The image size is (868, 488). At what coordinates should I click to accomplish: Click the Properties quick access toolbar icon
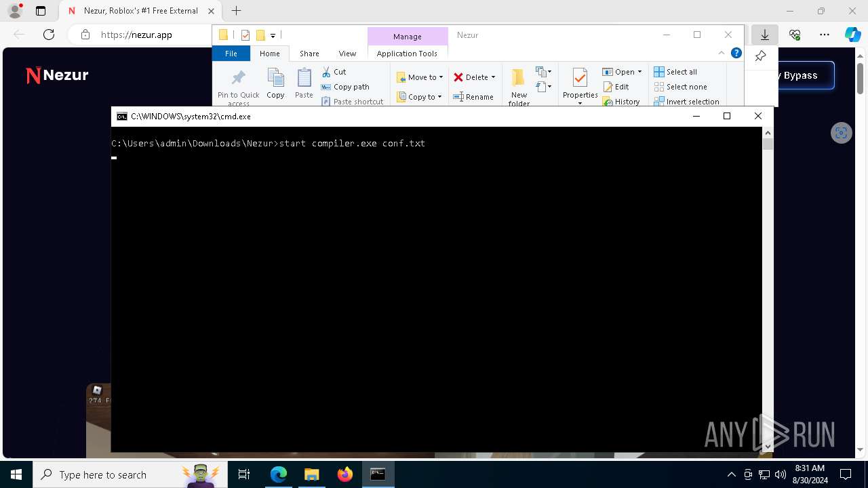pos(245,35)
